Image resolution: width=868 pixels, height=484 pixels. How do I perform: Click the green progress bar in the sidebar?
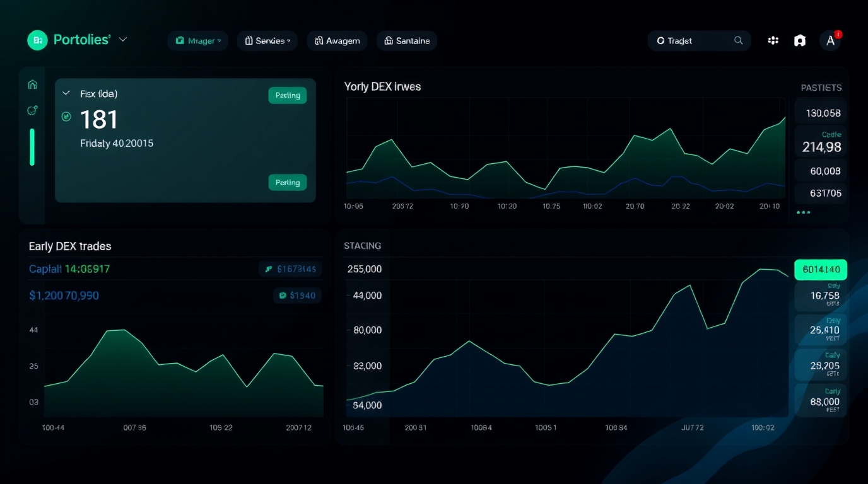pyautogui.click(x=32, y=146)
